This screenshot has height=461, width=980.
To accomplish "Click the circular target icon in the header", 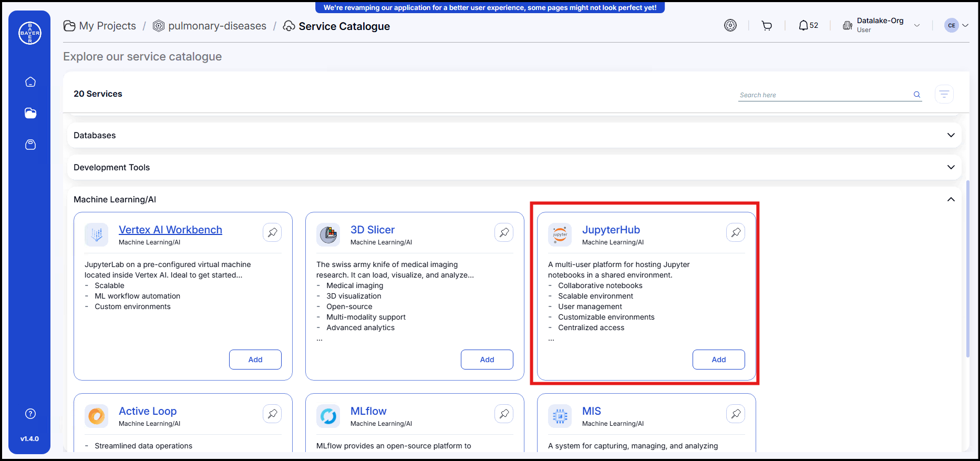I will pos(730,25).
